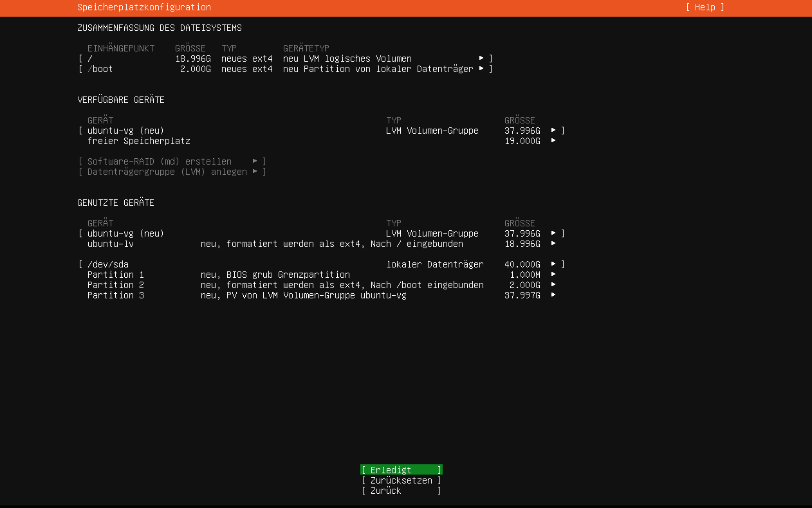Click the Zurücksetzen button
The height and width of the screenshot is (508, 812).
point(401,480)
